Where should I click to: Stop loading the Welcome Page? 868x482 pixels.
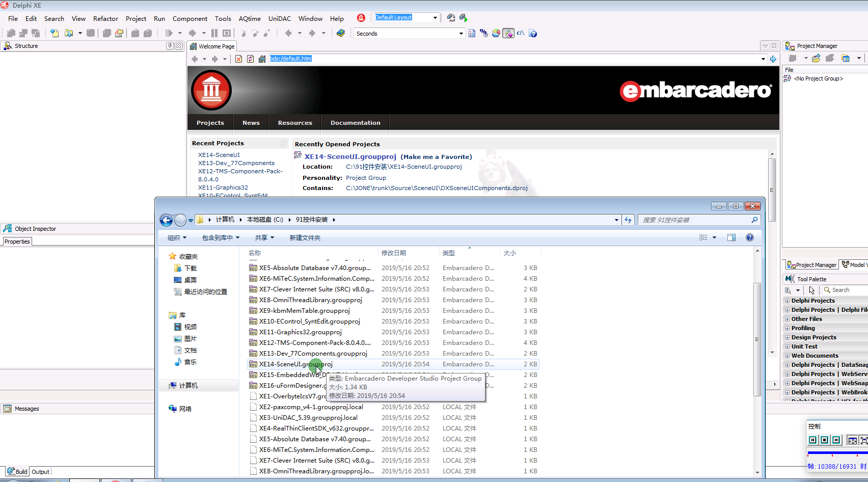[238, 59]
